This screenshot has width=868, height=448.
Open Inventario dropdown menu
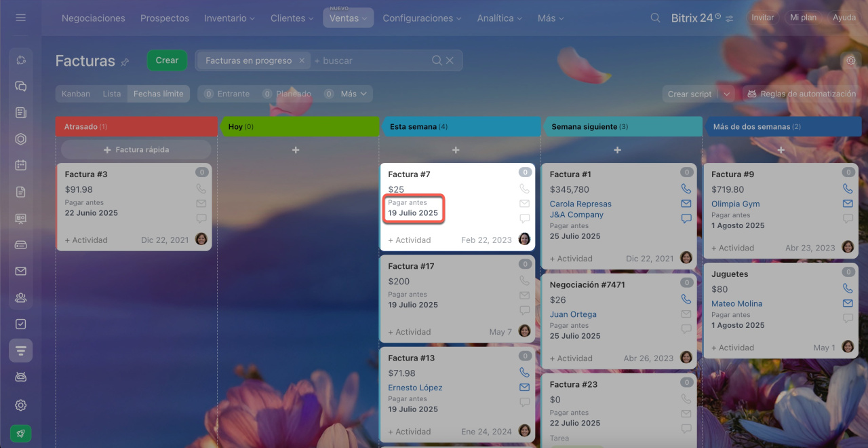click(229, 18)
